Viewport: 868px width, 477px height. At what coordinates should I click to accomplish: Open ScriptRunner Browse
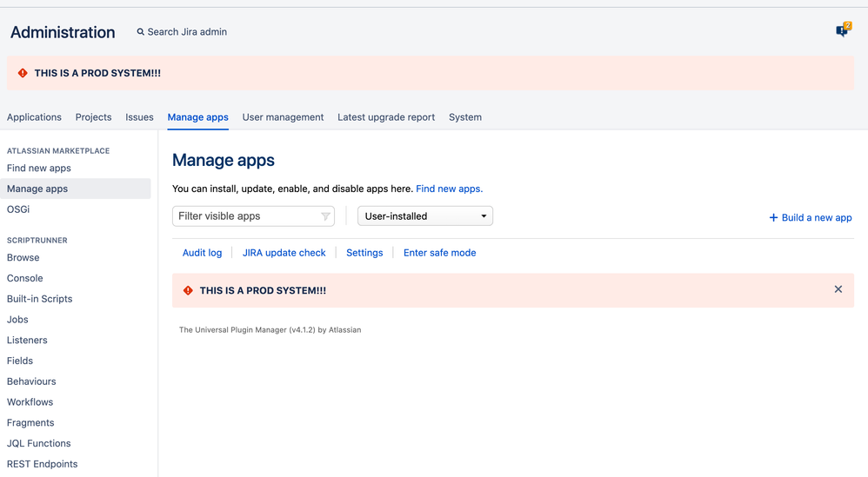[23, 257]
